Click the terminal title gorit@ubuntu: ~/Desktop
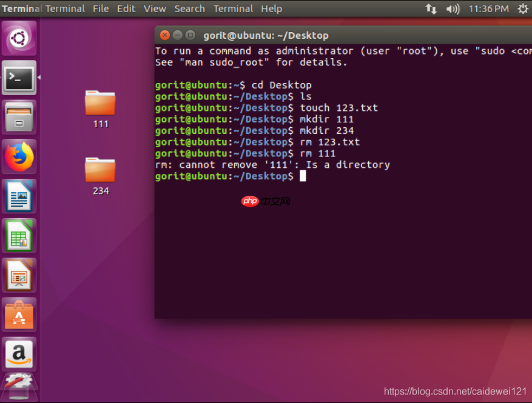The image size is (532, 403). [x=266, y=35]
